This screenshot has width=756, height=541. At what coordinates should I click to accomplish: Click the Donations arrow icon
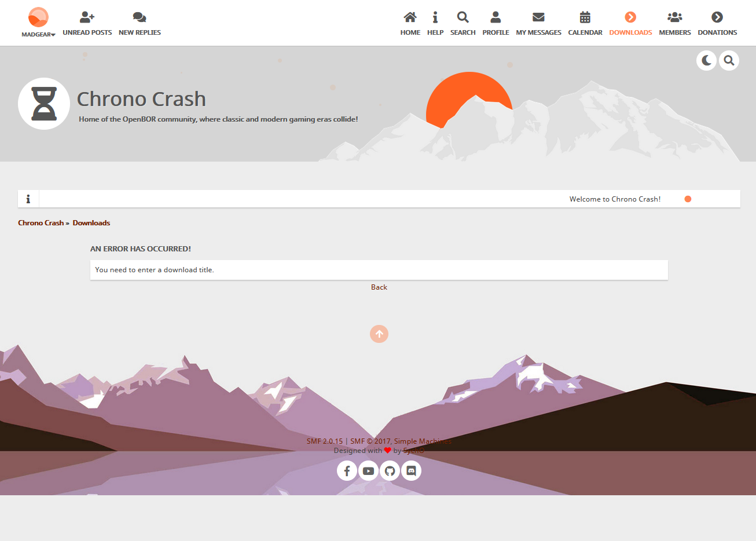point(717,17)
